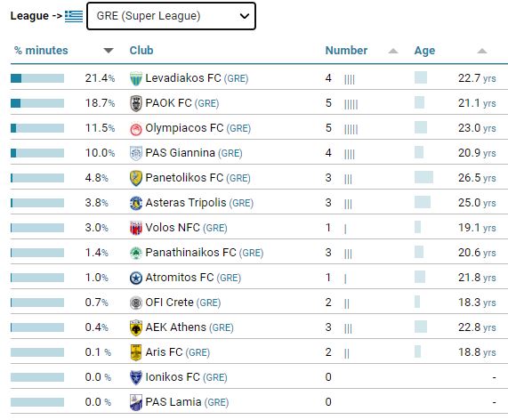The width and height of the screenshot is (508, 420).
Task: Click the PAOK FC club crest
Action: [136, 104]
